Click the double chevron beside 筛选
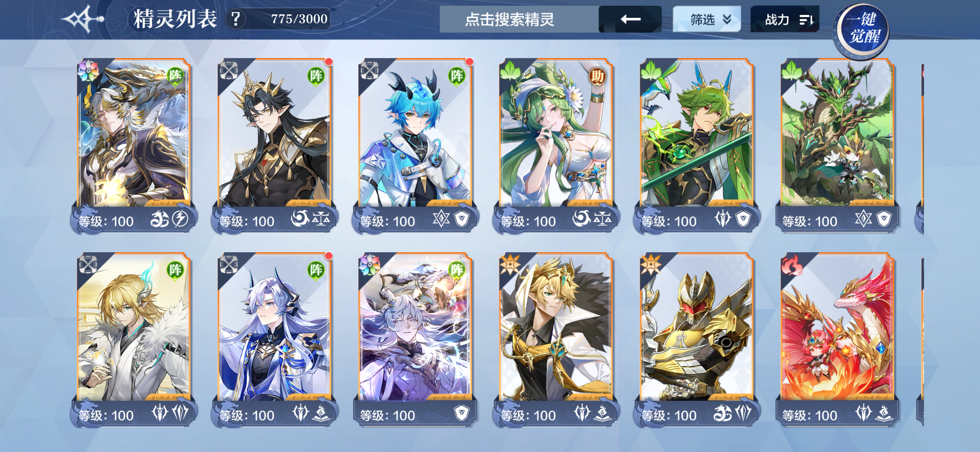The width and height of the screenshot is (980, 452). tap(727, 19)
